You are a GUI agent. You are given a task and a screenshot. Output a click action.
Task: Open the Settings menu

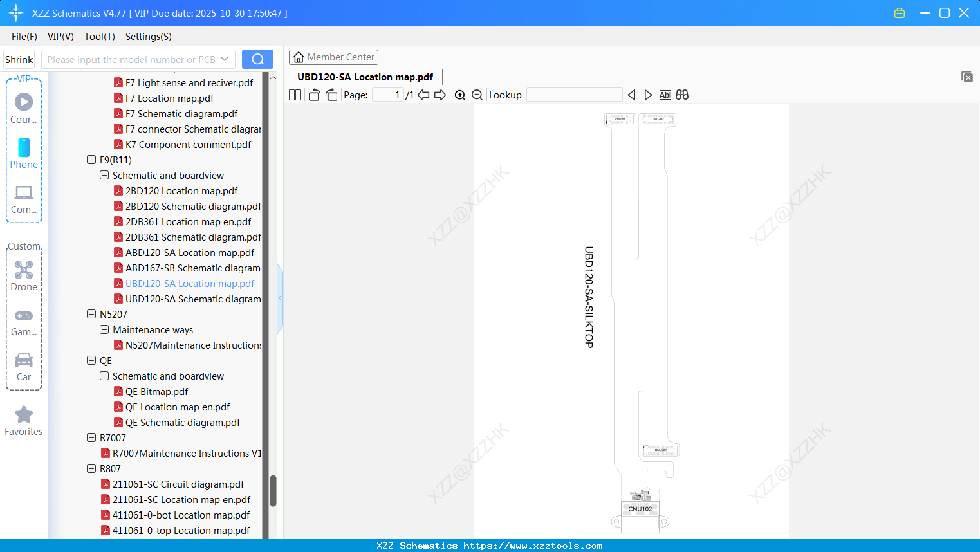click(148, 37)
